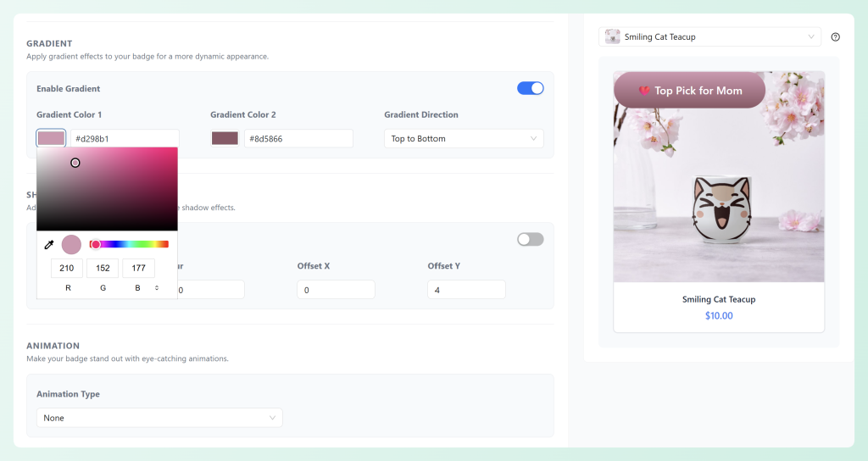The height and width of the screenshot is (461, 868).
Task: Open the Gradient Direction dropdown
Action: click(x=464, y=138)
